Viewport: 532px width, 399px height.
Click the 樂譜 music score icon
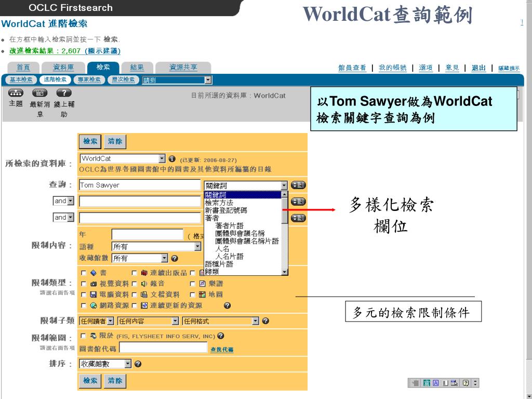[x=203, y=284]
